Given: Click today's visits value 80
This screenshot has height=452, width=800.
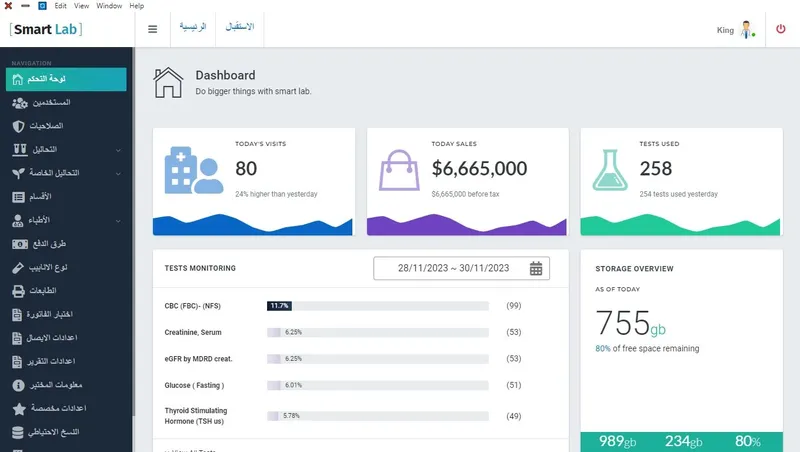Looking at the screenshot, I should click(x=246, y=168).
